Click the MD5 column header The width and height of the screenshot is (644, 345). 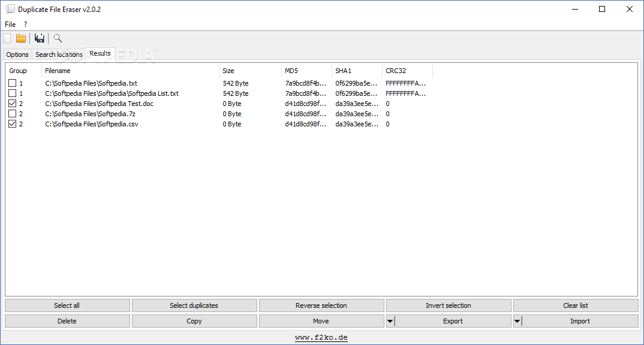(306, 71)
